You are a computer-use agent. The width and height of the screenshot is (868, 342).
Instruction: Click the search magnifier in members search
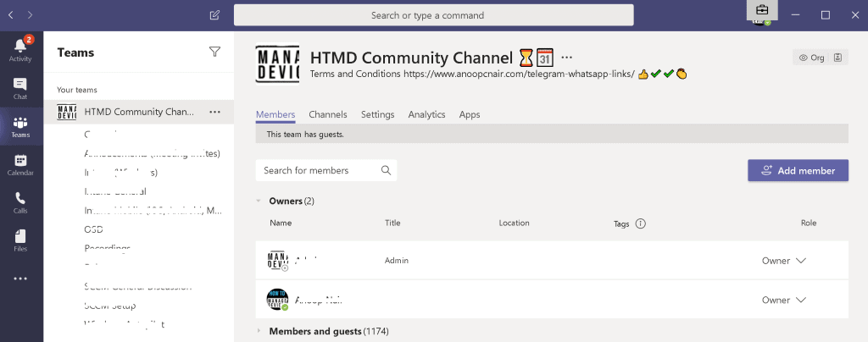386,170
